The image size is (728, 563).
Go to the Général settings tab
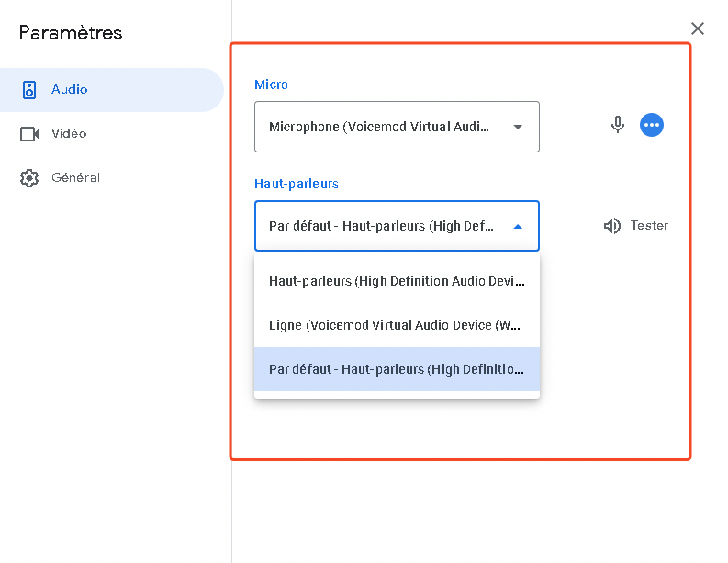(75, 178)
